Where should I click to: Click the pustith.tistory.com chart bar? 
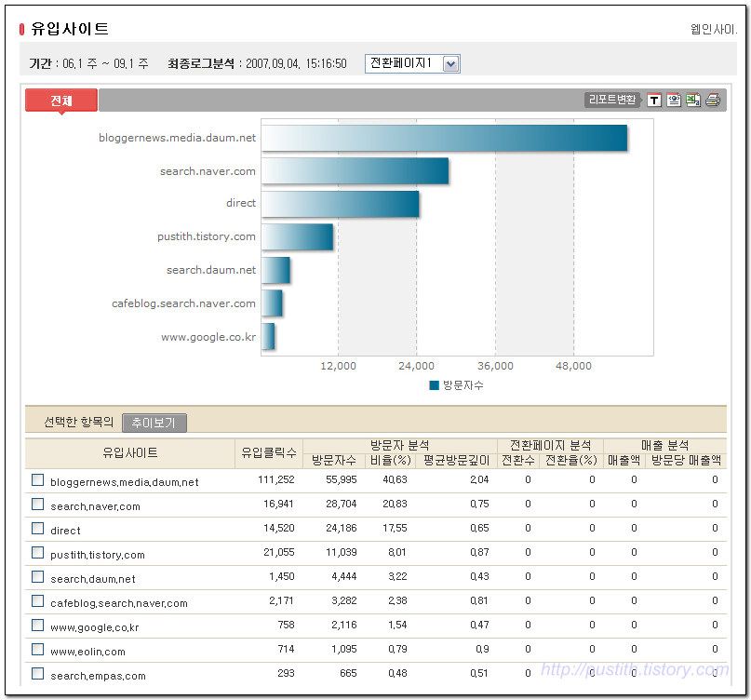(x=298, y=236)
